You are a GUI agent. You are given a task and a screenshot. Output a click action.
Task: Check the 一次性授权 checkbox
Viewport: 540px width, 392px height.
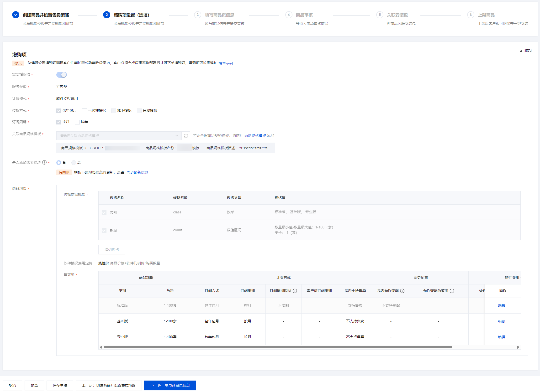click(84, 111)
